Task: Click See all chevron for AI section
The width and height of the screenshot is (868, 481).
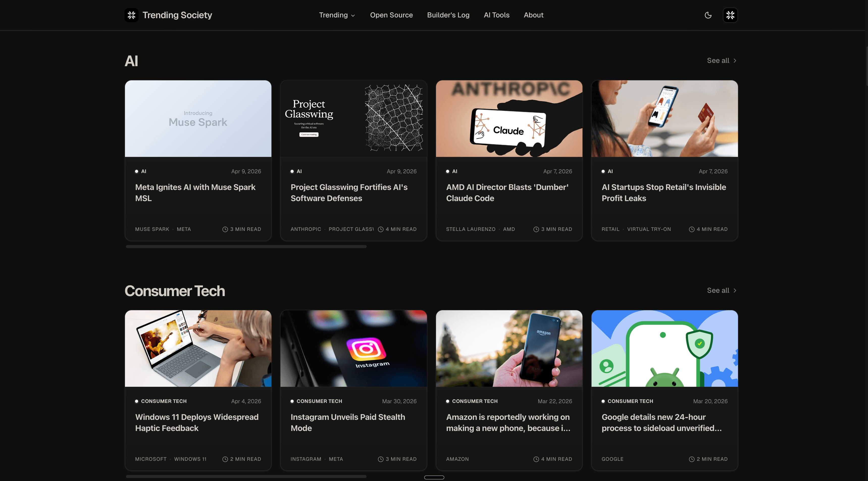Action: (x=735, y=61)
